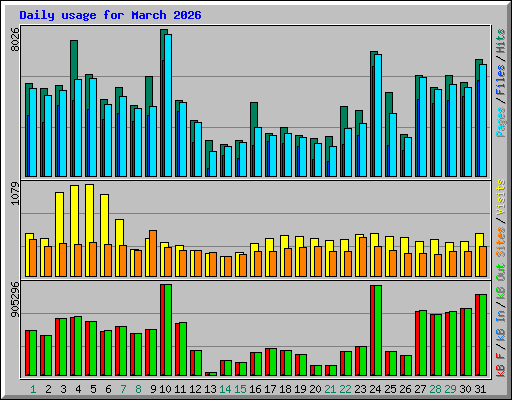Select the day 10 green kB Out bar

point(168,330)
